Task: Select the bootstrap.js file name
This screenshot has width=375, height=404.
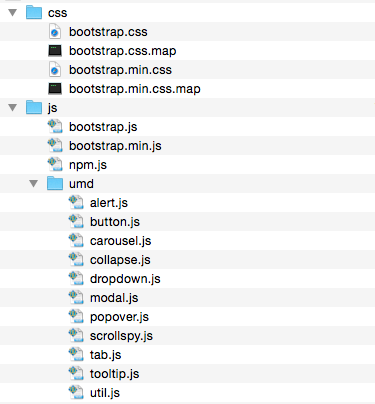Action: click(x=103, y=127)
